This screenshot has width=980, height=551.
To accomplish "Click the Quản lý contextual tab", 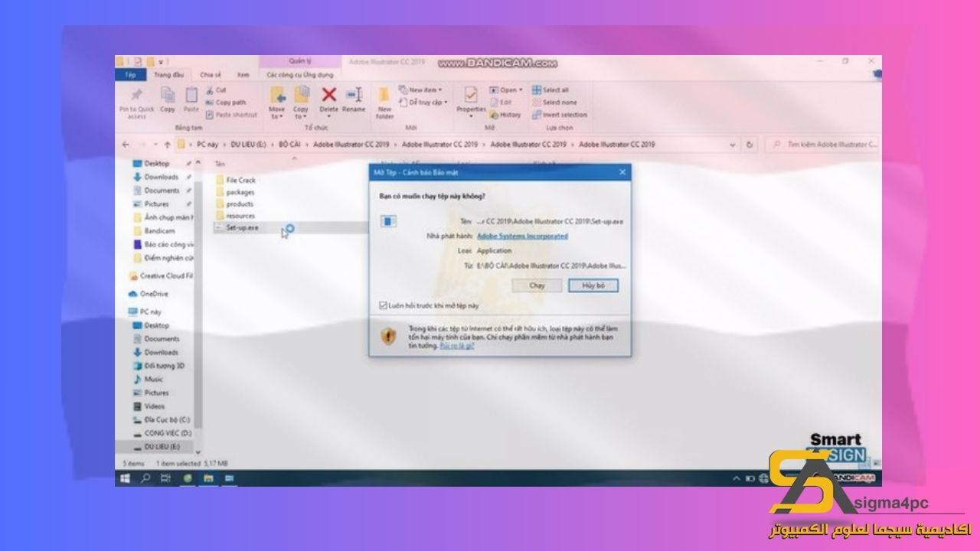I will tap(299, 60).
